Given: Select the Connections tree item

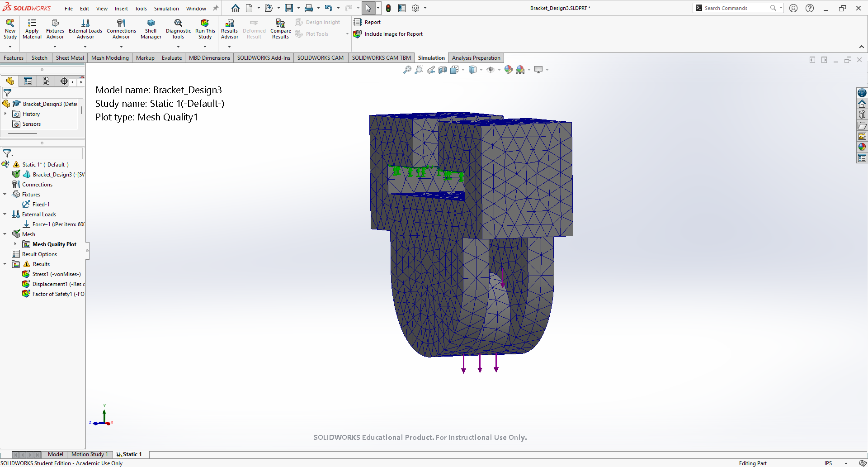Looking at the screenshot, I should click(32, 185).
